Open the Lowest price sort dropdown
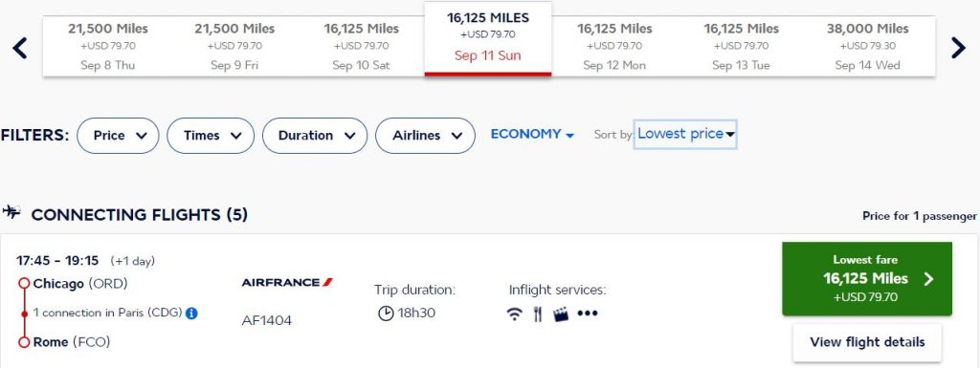Screen dimensions: 980x368 (x=685, y=134)
